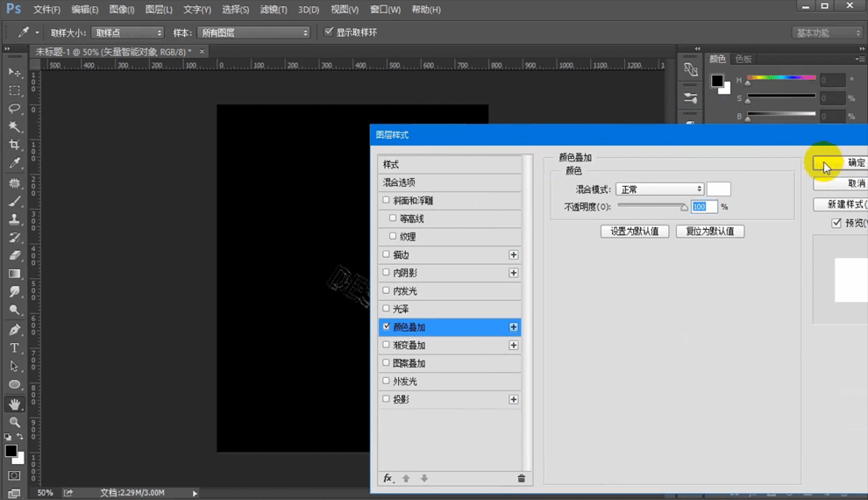The image size is (868, 500).
Task: Click the fx icon at dialog bottom
Action: tap(388, 478)
